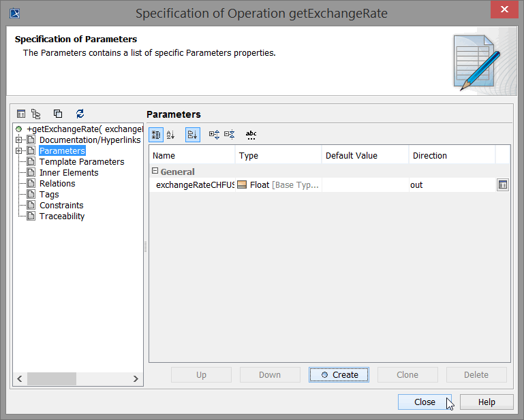Expand the Parameters tree node

pyautogui.click(x=18, y=151)
